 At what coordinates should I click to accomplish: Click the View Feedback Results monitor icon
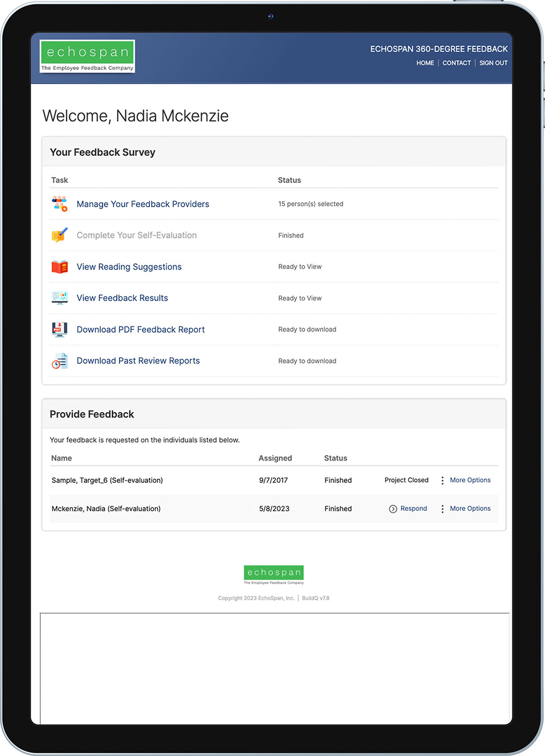59,298
